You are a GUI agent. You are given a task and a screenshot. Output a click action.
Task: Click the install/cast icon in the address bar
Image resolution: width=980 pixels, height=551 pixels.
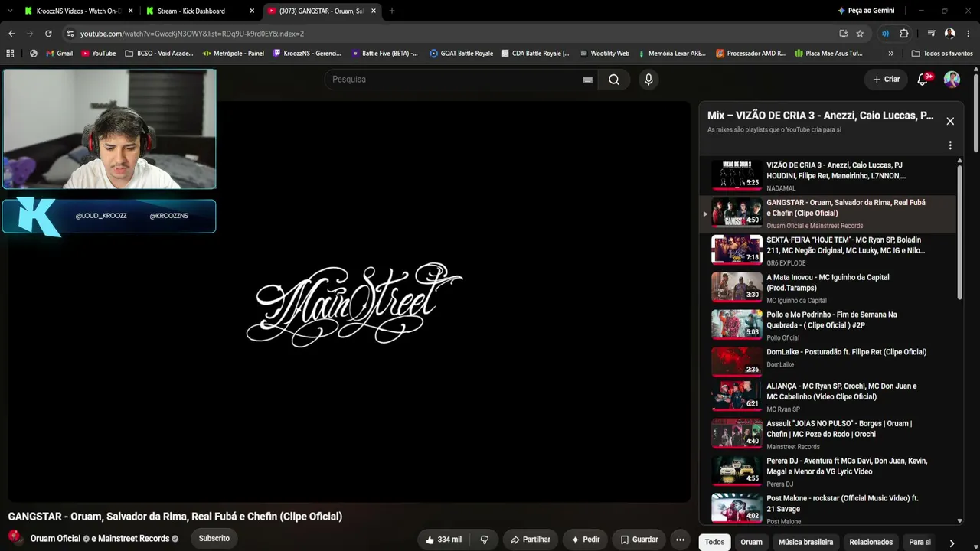tap(843, 34)
